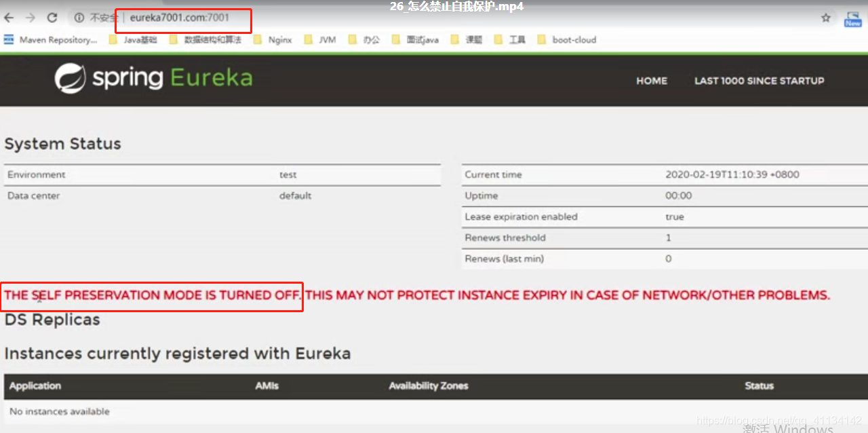Click the Status column header
The width and height of the screenshot is (868, 433).
coord(759,385)
